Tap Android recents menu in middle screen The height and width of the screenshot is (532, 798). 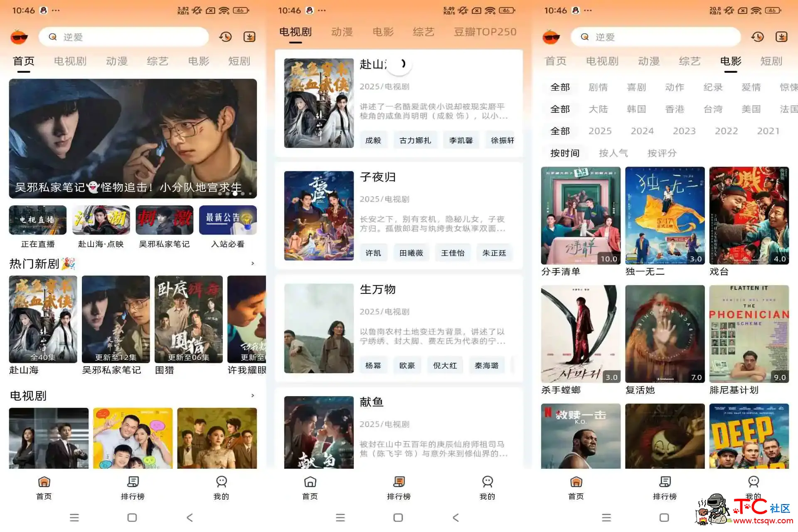coord(340,517)
